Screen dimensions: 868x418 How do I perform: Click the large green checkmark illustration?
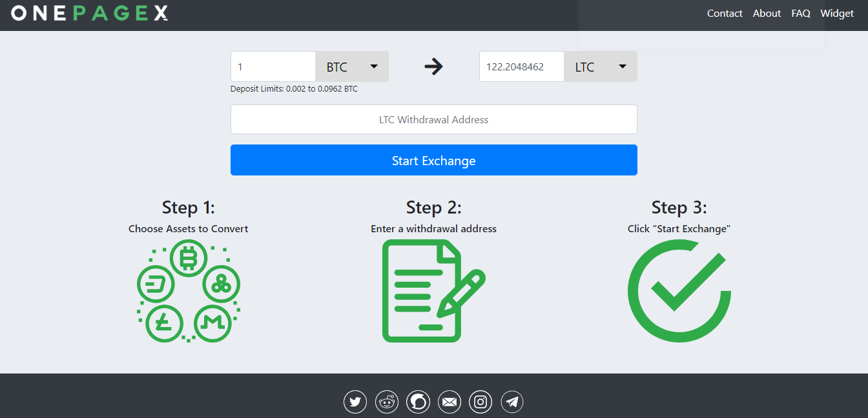(679, 291)
